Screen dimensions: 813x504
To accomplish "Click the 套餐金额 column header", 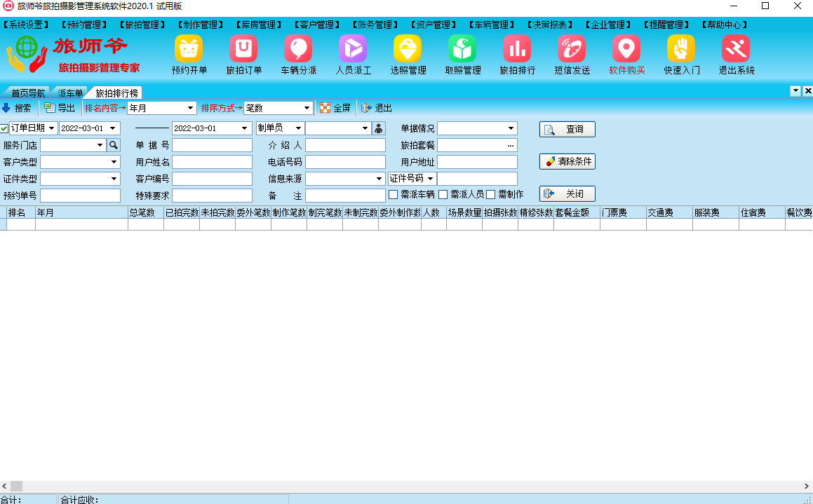I will point(577,212).
